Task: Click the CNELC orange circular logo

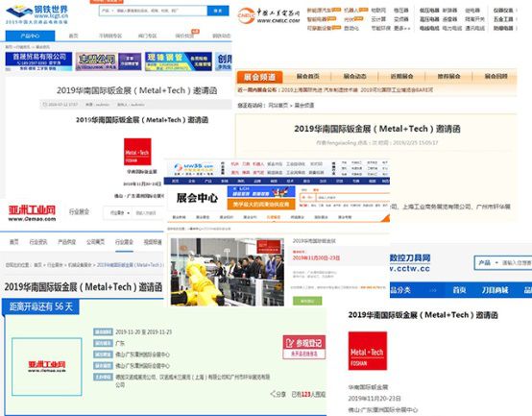Action: 246,16
